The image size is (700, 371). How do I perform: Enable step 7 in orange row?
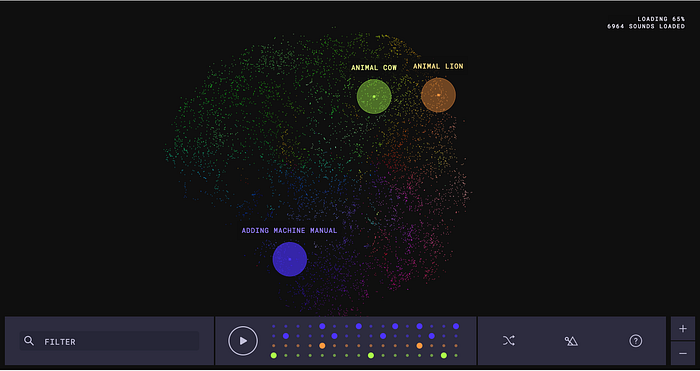(346, 346)
